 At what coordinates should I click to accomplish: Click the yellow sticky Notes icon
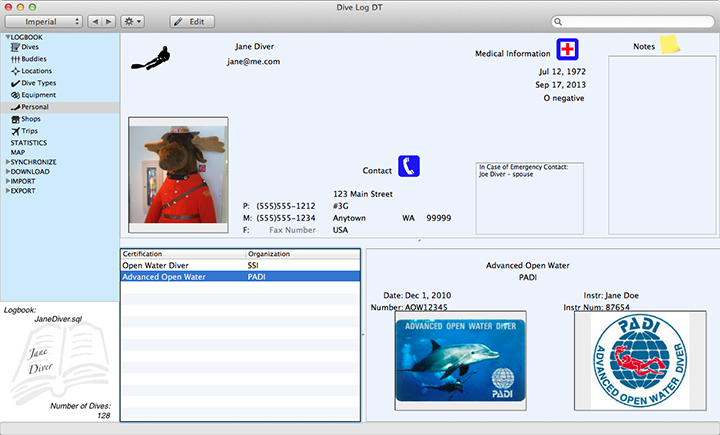[x=668, y=44]
